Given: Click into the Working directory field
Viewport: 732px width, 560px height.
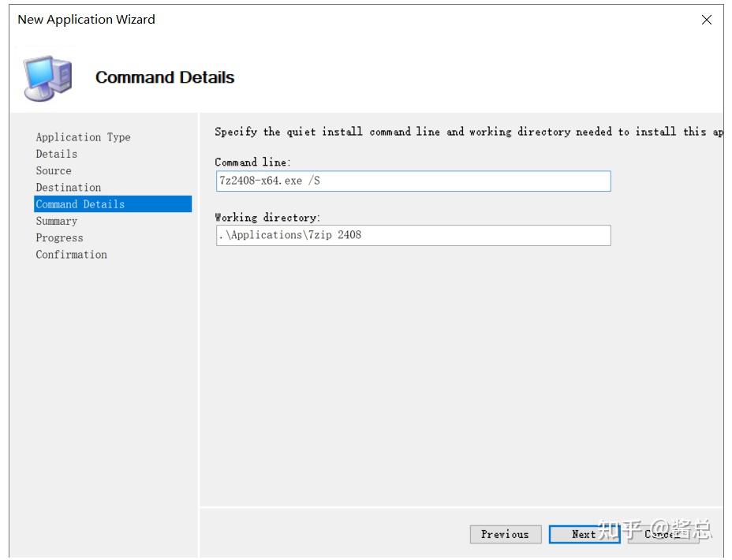Looking at the screenshot, I should point(413,235).
